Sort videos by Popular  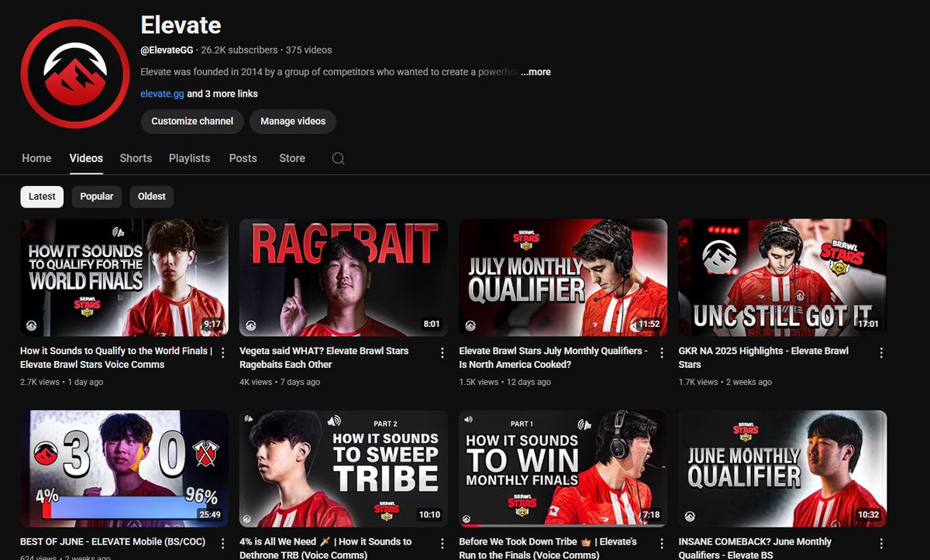(x=97, y=197)
